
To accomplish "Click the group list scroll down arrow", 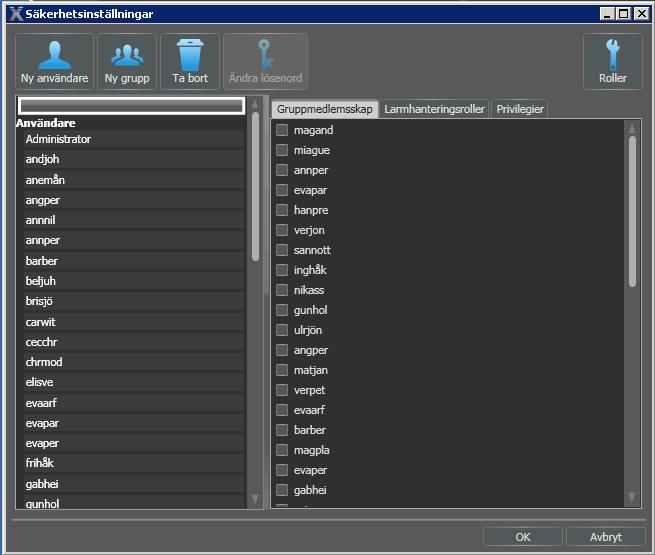I will coord(632,497).
